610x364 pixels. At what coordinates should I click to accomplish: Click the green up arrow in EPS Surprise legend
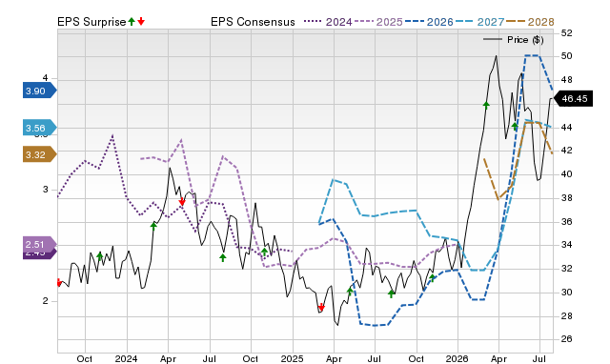click(132, 21)
